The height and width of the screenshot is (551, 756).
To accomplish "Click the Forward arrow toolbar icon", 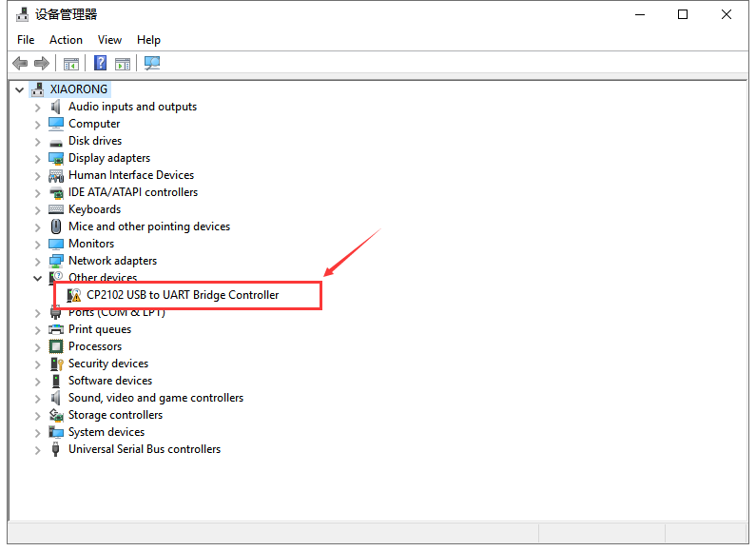I will [x=42, y=63].
